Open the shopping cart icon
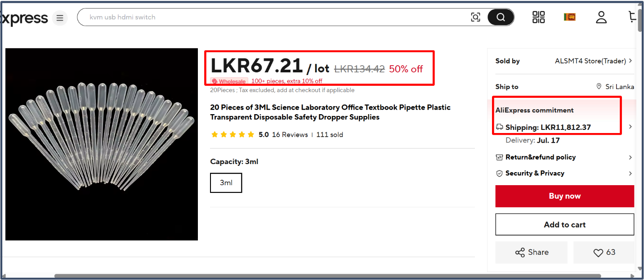Viewport: 644px width, 280px height. point(632,17)
